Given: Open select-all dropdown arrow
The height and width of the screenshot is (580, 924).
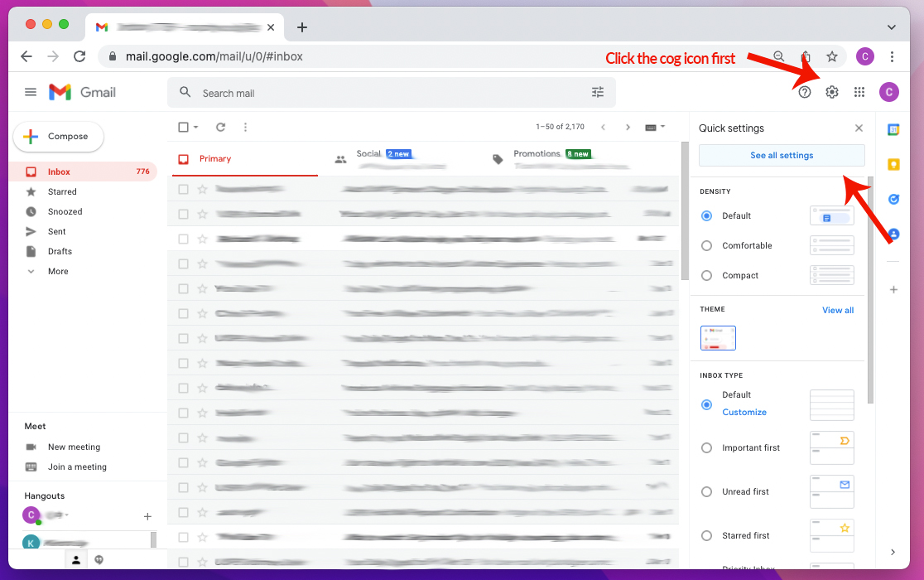Looking at the screenshot, I should pos(195,127).
